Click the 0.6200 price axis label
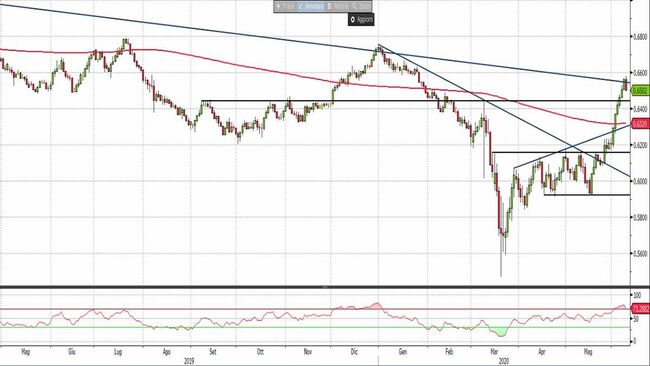650x366 pixels. [x=641, y=145]
